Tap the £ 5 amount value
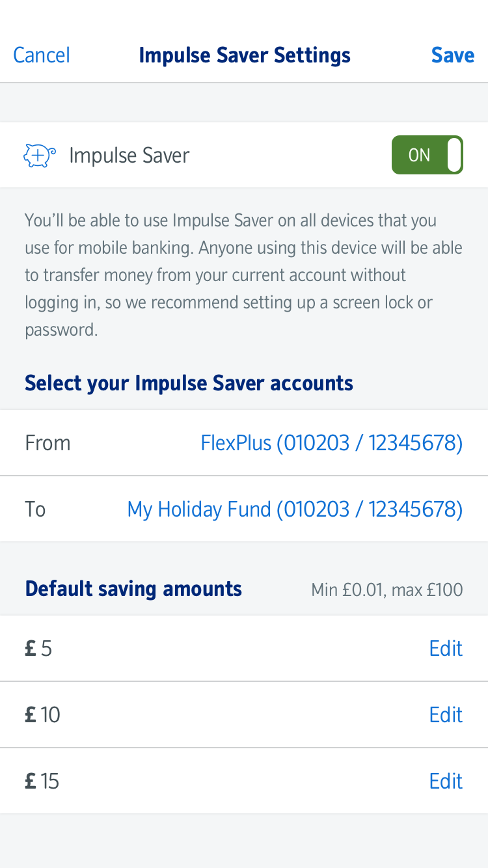The image size is (488, 868). [38, 649]
